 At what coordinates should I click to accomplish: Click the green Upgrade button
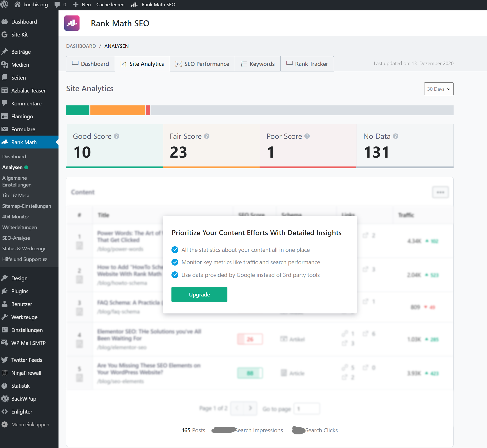[199, 294]
